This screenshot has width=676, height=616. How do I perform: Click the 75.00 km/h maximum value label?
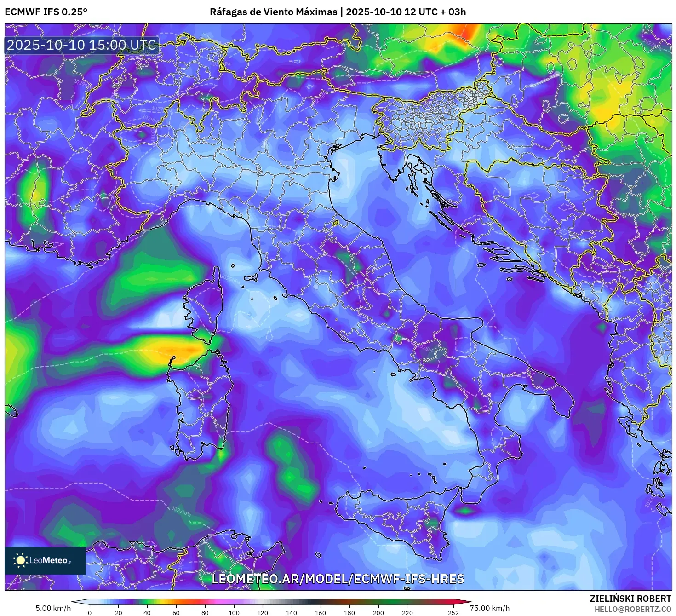tap(489, 608)
